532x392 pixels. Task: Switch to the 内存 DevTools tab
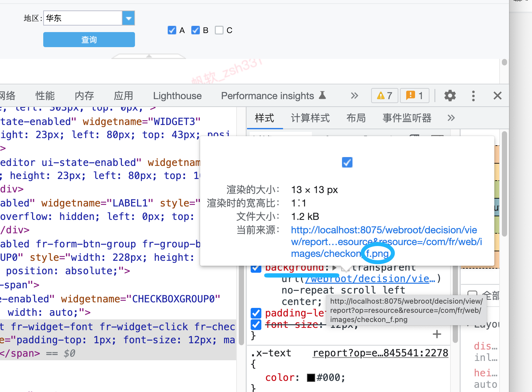(x=84, y=96)
